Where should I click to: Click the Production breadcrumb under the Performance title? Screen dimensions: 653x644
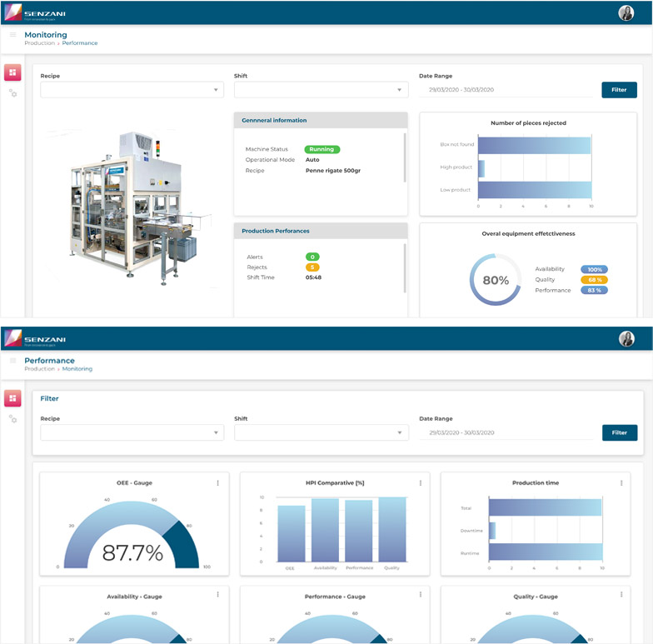pyautogui.click(x=40, y=368)
